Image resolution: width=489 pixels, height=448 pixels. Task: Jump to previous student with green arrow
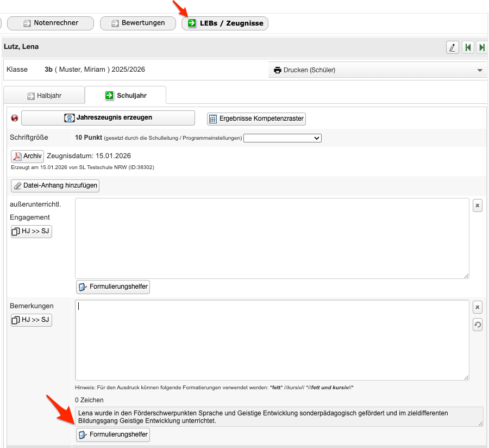tap(468, 47)
